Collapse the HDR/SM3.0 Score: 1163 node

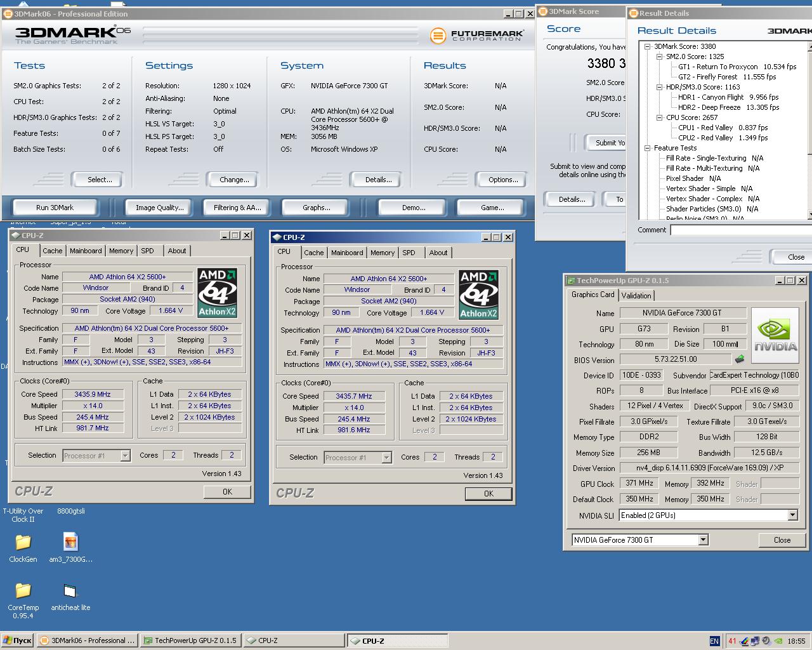point(659,87)
